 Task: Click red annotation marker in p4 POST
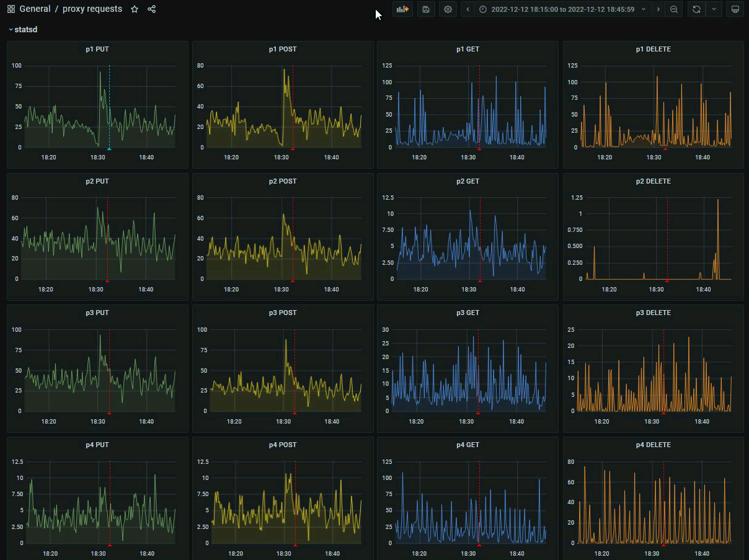[295, 544]
